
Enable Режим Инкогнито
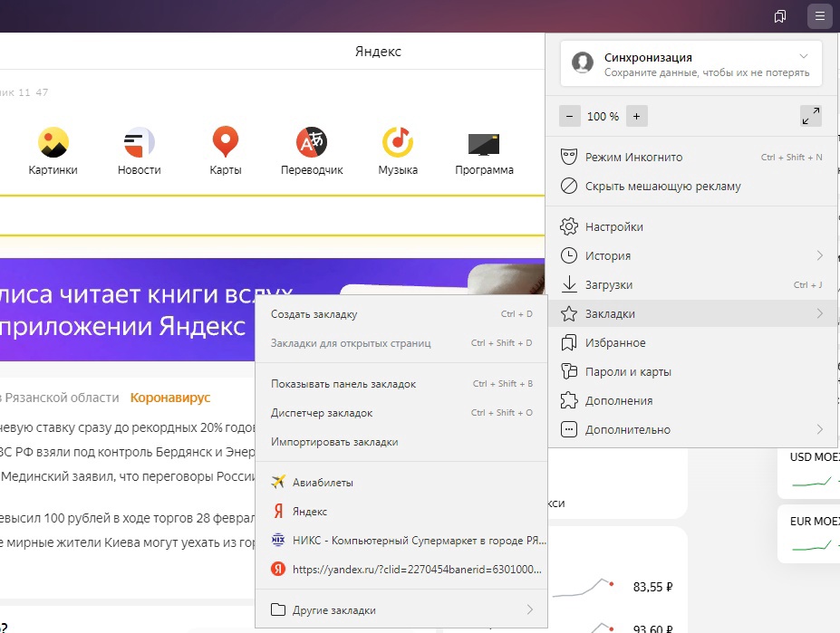633,158
